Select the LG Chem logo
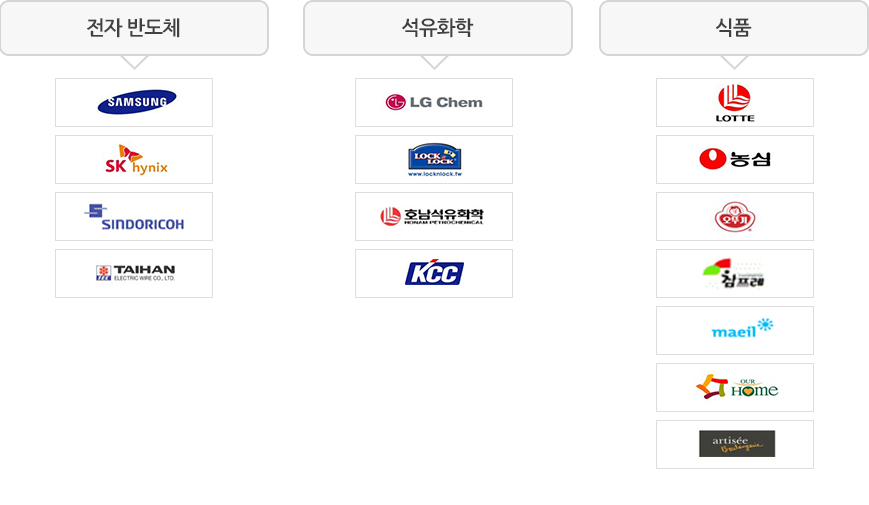The height and width of the screenshot is (505, 869). tap(434, 102)
